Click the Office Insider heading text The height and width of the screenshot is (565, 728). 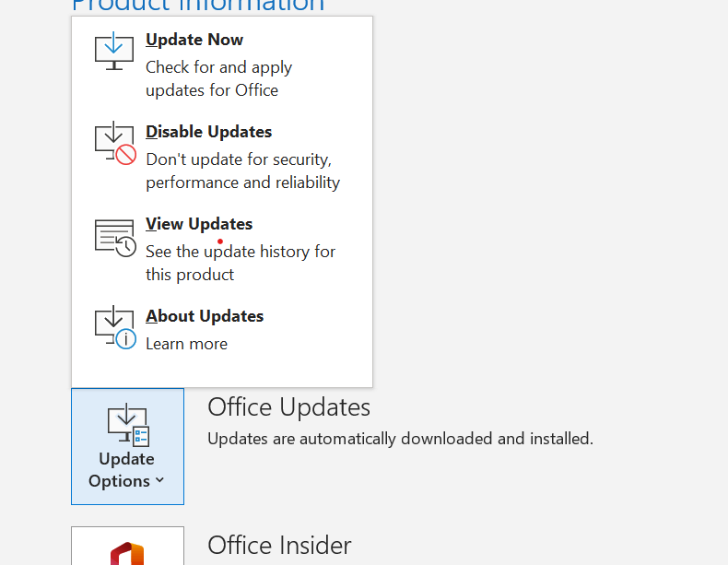279,545
